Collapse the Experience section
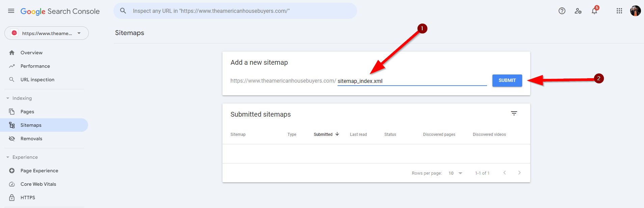This screenshot has width=644, height=208. tap(8, 157)
